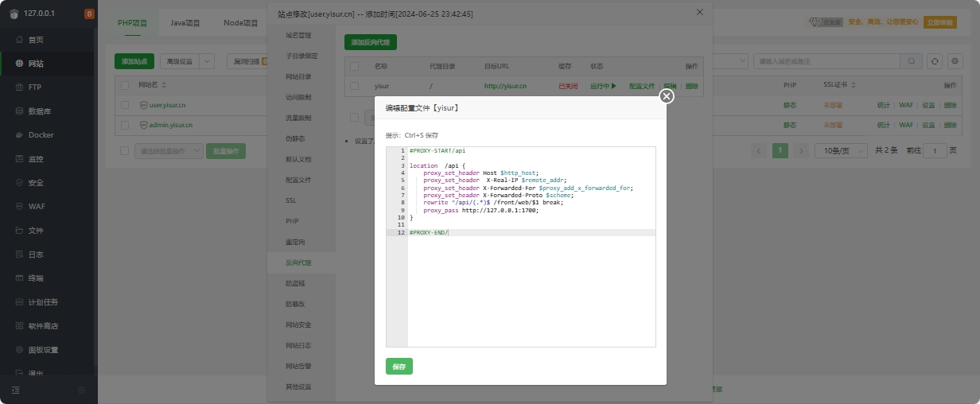Click the gear icon at sidebar bottom
The image size is (980, 404).
(x=81, y=390)
